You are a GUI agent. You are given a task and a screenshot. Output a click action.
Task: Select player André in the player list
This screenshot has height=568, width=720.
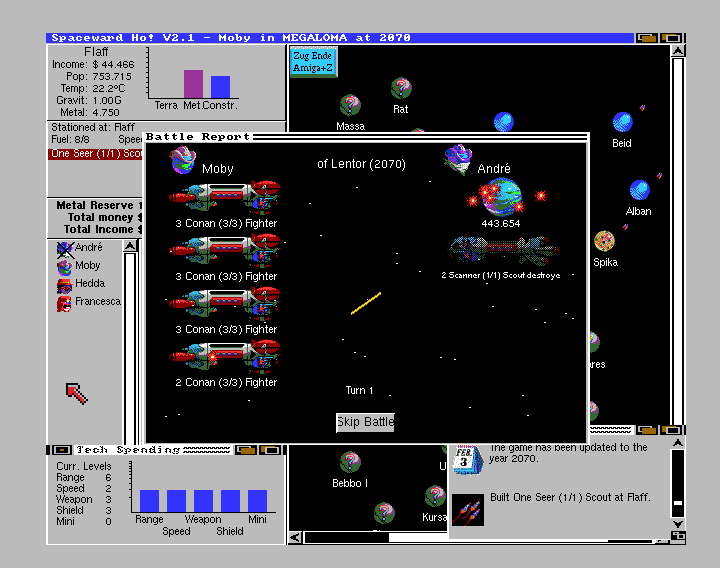(88, 247)
